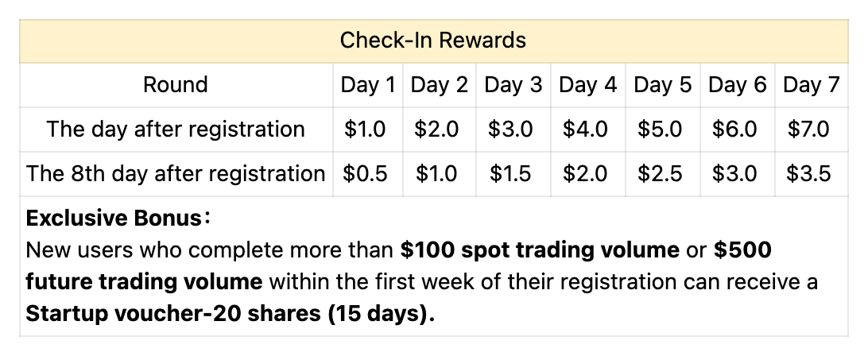
Task: Click the $0.5 reward cell
Action: click(x=366, y=173)
